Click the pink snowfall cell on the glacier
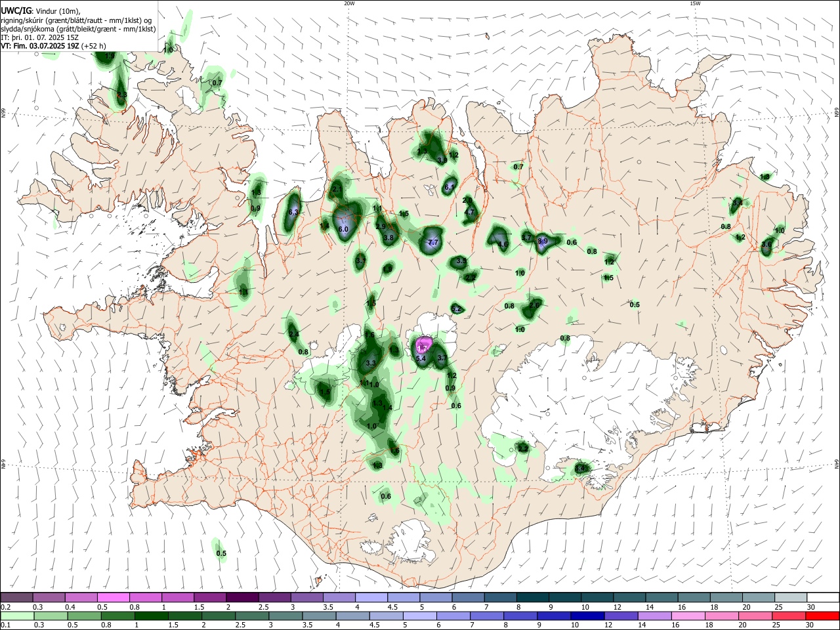Viewport: 840px width, 630px height. point(423,344)
